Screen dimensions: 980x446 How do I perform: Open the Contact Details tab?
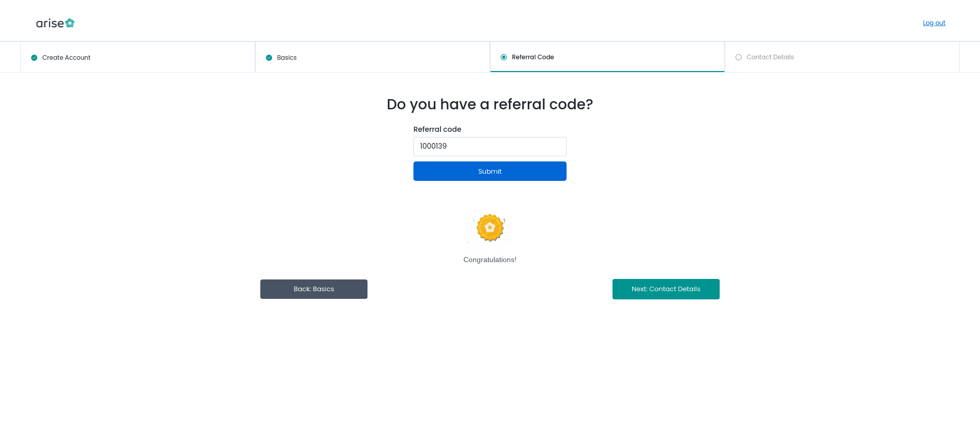(842, 57)
